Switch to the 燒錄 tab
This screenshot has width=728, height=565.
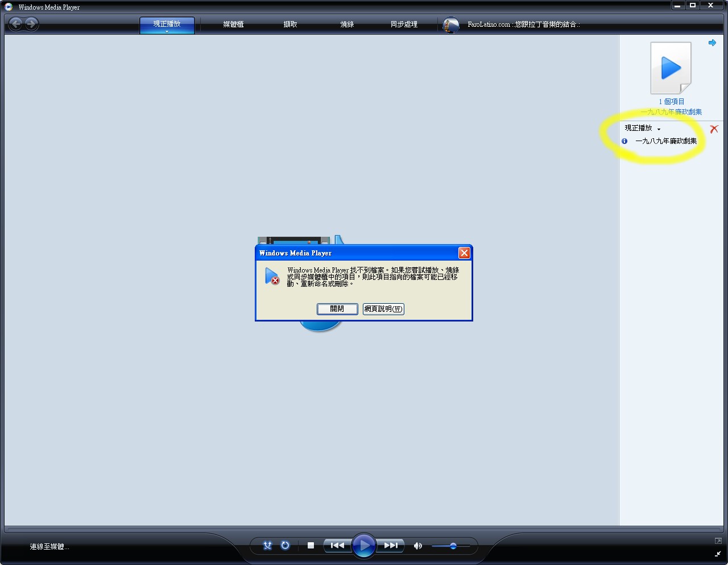(x=348, y=24)
